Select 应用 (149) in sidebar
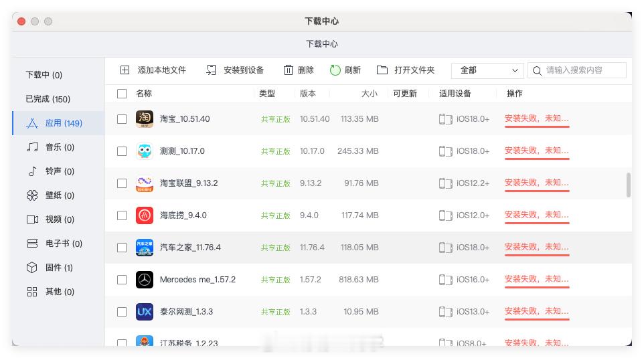Image resolution: width=644 pixels, height=358 pixels. 58,123
